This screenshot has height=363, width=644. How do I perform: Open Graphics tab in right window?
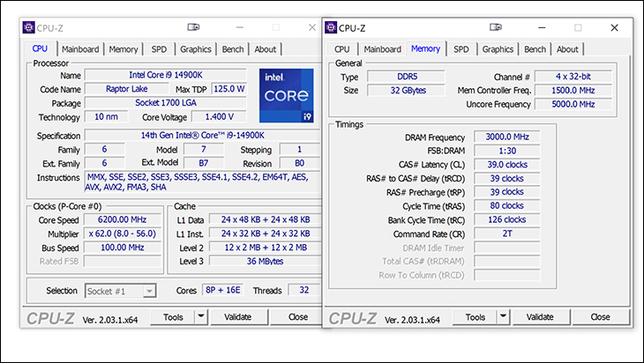[498, 49]
